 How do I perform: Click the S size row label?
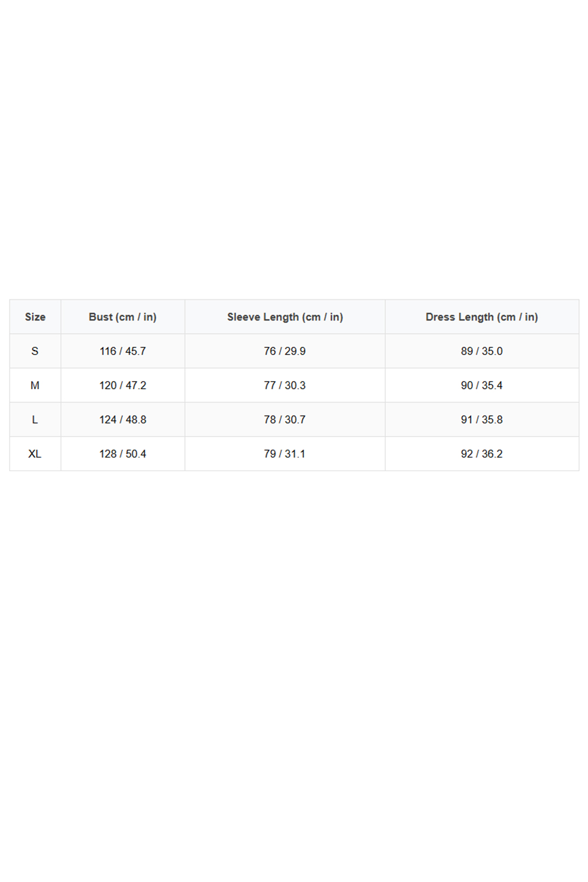[35, 351]
